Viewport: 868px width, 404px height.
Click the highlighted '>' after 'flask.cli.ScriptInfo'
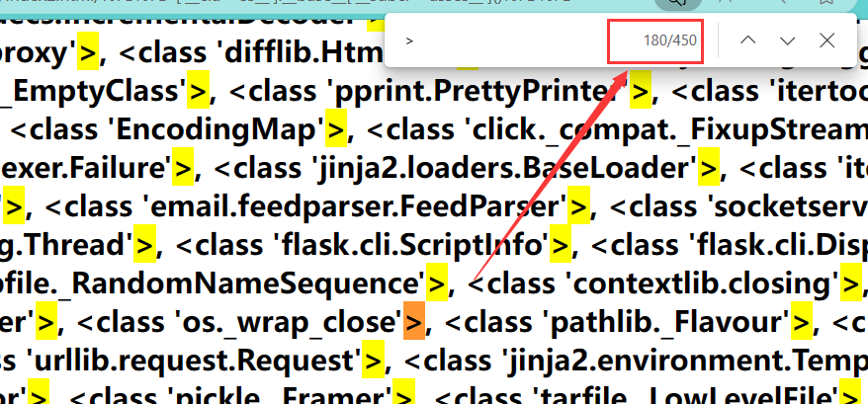point(561,244)
